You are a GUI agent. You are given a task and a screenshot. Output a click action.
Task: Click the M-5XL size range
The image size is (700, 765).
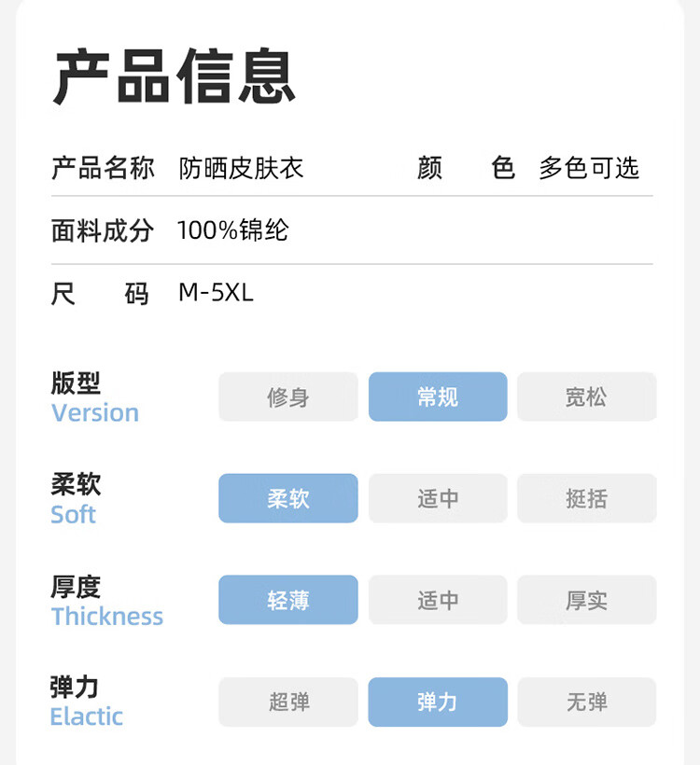point(216,293)
